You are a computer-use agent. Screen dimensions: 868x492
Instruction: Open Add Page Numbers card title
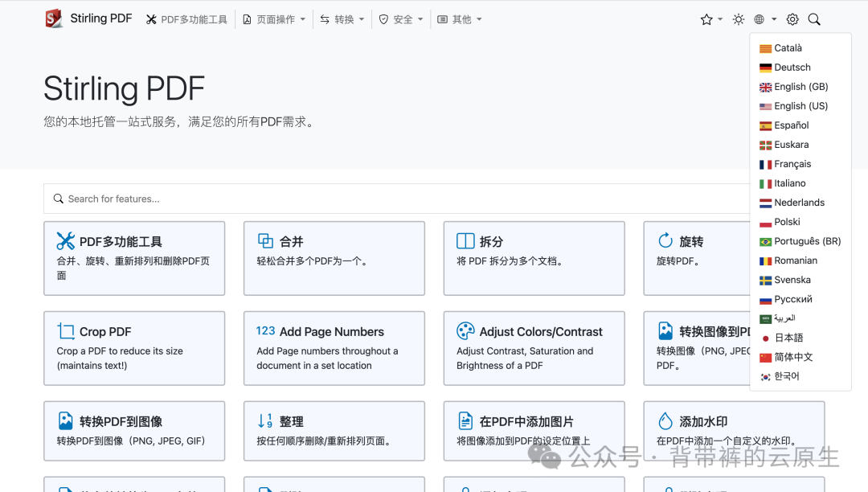pyautogui.click(x=332, y=332)
